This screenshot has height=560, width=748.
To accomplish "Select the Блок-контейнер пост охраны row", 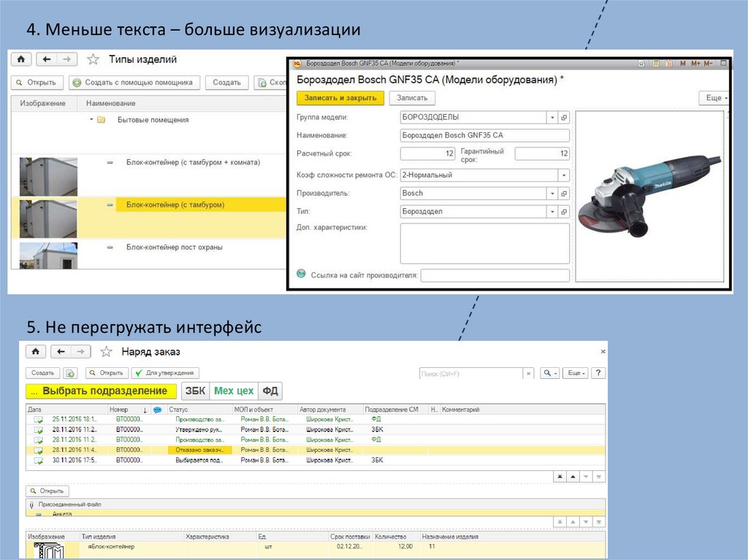I will (175, 248).
